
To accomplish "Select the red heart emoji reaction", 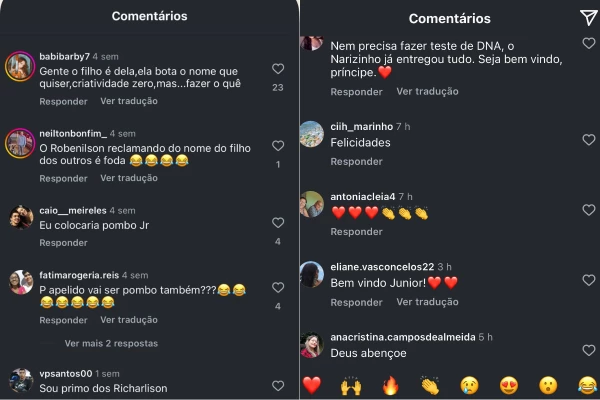I will [312, 385].
